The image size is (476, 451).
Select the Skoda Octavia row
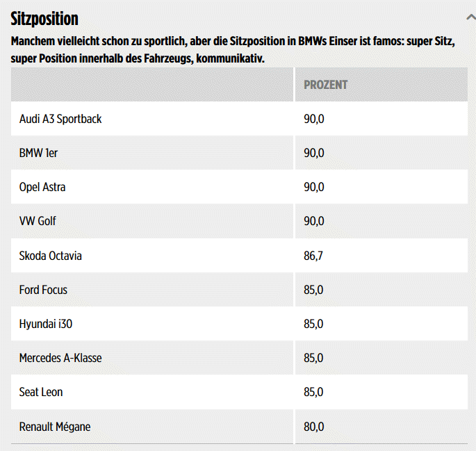click(50, 256)
